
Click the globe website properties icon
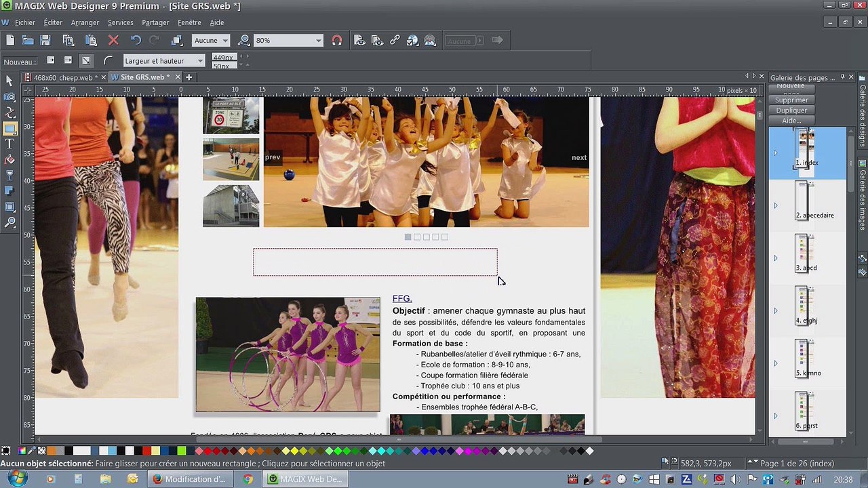tap(412, 41)
